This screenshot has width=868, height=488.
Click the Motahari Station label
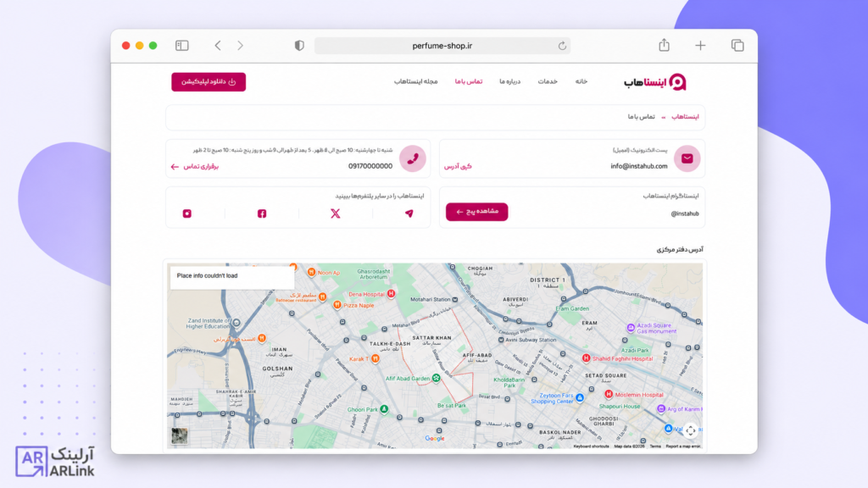[x=431, y=299]
